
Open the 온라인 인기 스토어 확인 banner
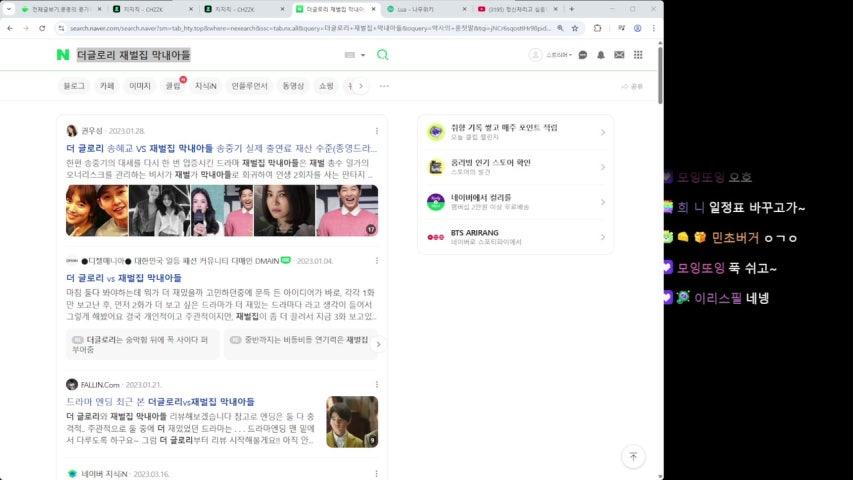pos(515,167)
